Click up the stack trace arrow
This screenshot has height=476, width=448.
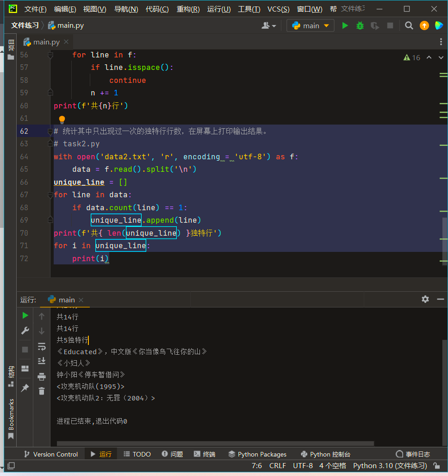click(42, 316)
